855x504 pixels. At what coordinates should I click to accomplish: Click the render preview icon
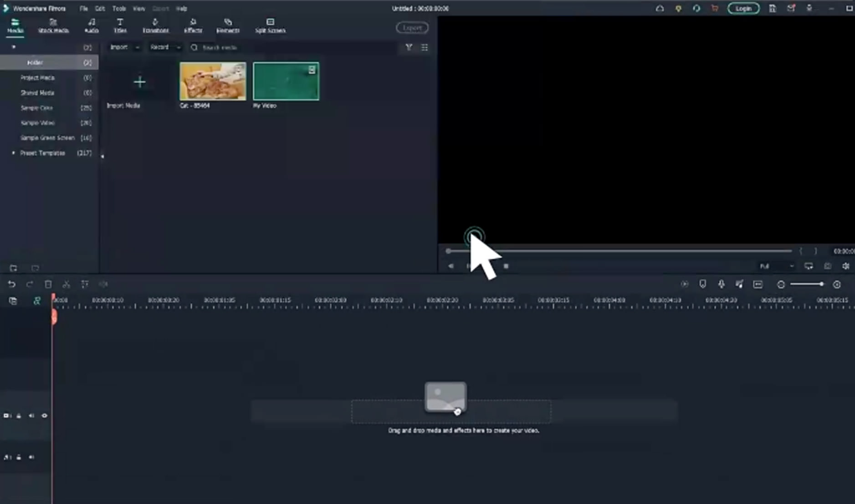[x=684, y=284]
